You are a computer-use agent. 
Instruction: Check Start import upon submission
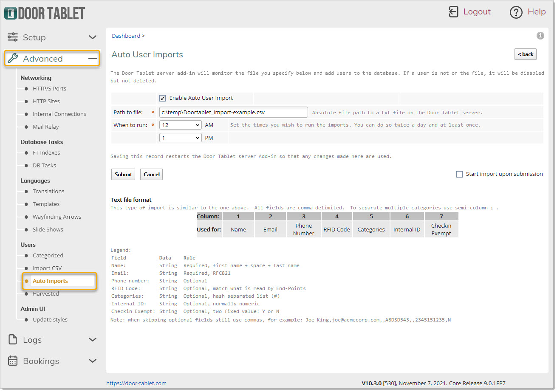(x=459, y=174)
